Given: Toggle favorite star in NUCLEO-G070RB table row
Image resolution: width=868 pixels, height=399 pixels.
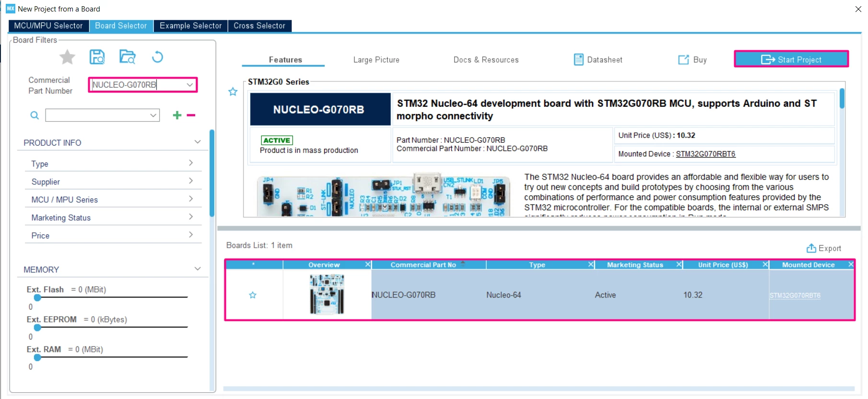Looking at the screenshot, I should (x=253, y=295).
